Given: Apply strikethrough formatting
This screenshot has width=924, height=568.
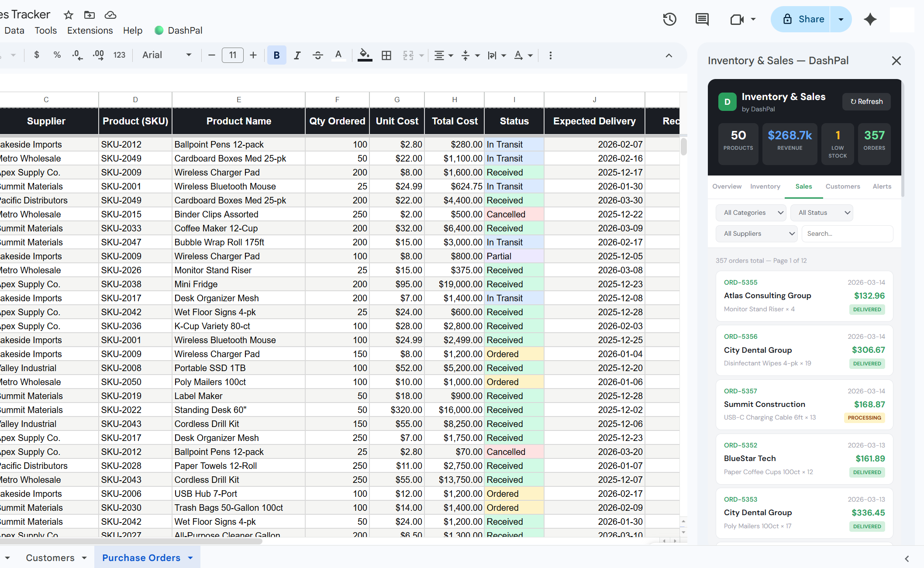Looking at the screenshot, I should click(317, 55).
